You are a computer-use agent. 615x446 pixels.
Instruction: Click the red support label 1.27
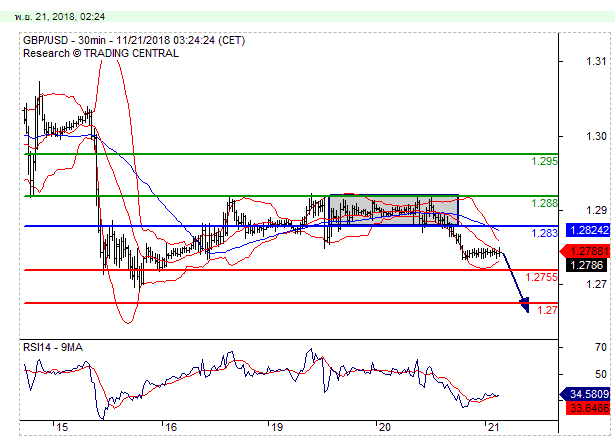click(x=547, y=310)
